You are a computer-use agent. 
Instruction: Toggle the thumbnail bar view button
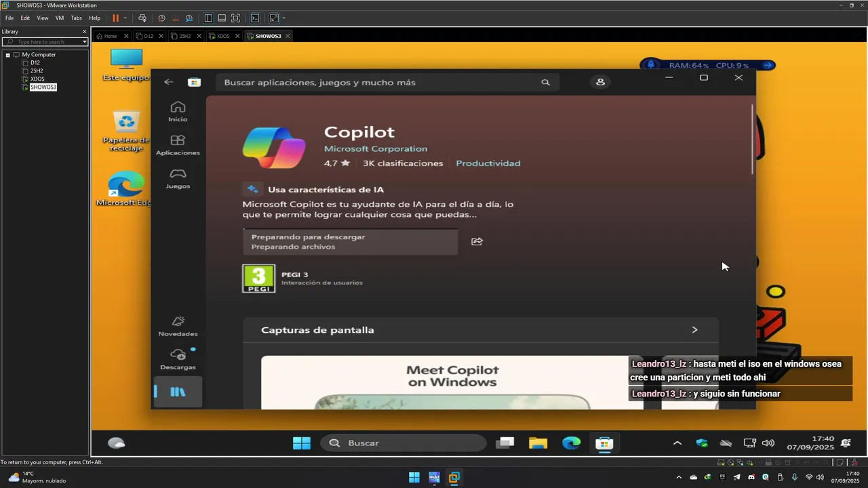tap(222, 18)
